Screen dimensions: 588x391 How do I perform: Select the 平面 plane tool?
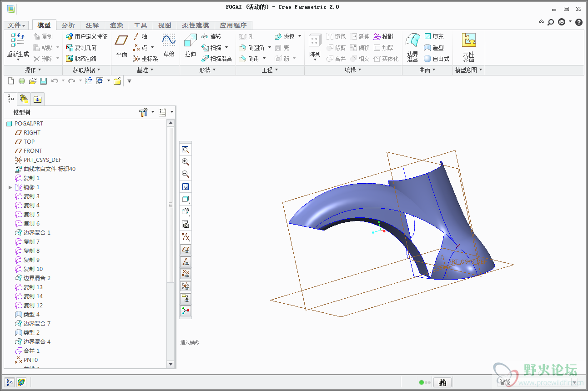(121, 45)
